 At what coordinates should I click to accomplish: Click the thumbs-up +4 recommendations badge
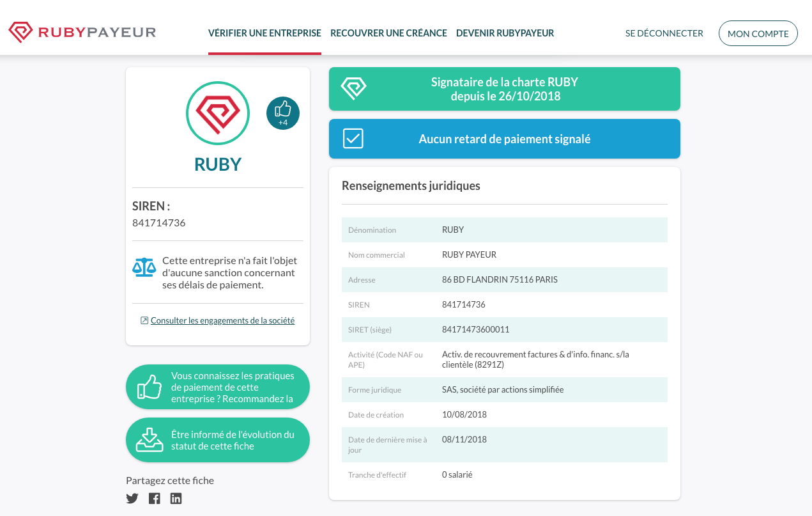[283, 113]
